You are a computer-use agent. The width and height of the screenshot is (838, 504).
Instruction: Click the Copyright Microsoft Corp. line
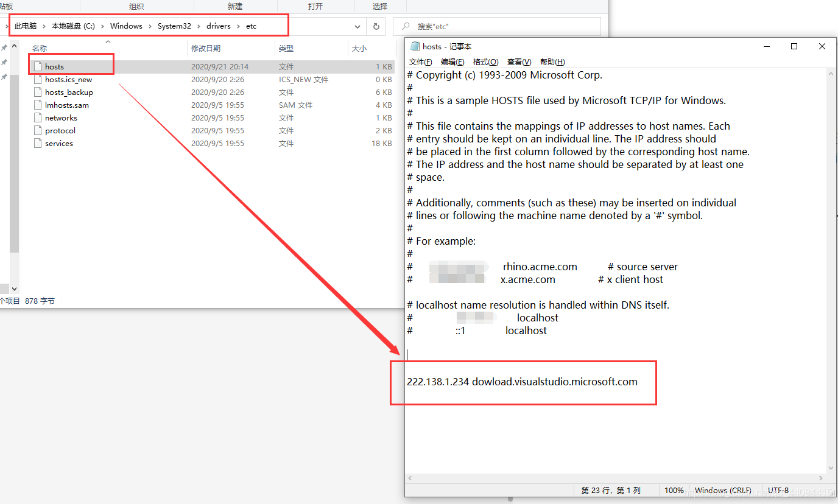click(504, 75)
